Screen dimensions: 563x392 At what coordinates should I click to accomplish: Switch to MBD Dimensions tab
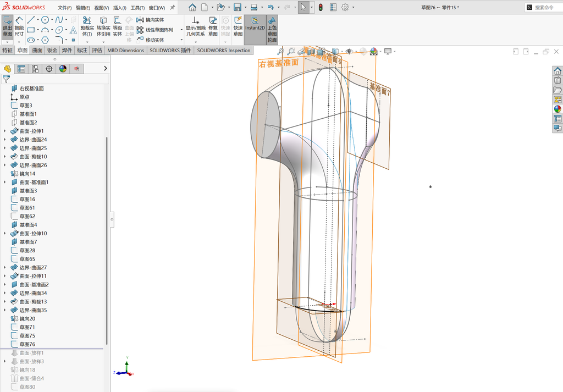[x=126, y=50]
